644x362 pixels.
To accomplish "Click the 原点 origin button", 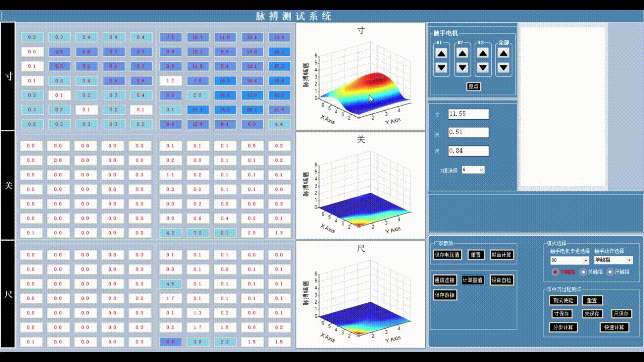I will [473, 86].
